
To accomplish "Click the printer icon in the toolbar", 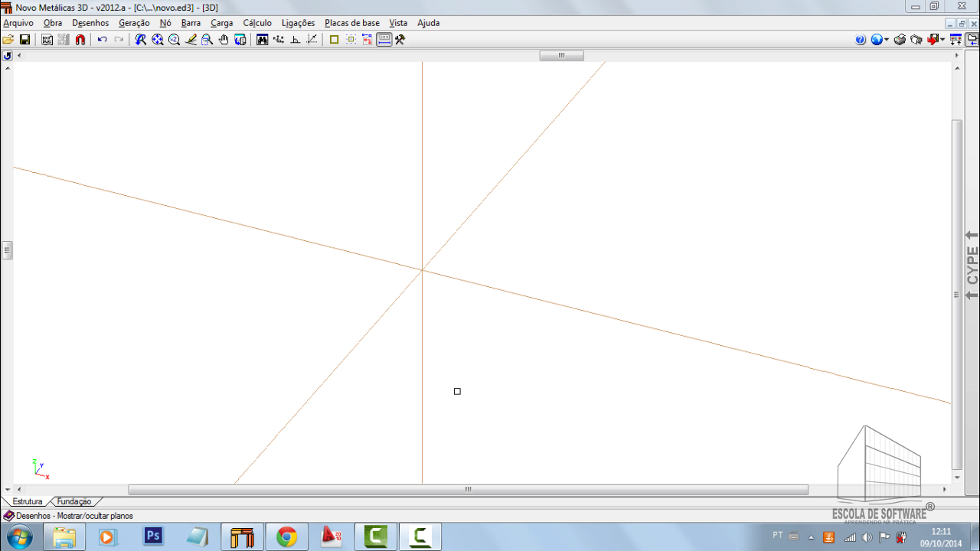I will coord(900,40).
